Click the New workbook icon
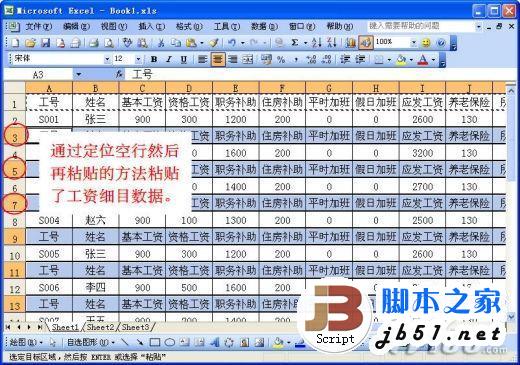Image resolution: width=520 pixels, height=365 pixels. pos(15,43)
